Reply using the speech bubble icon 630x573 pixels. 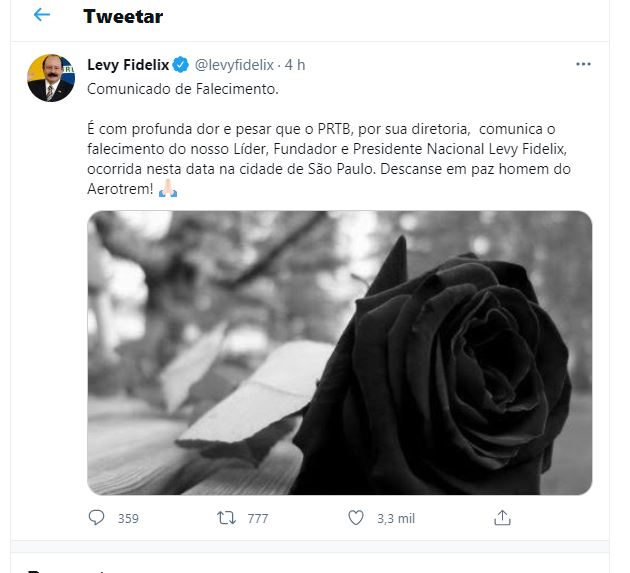click(x=97, y=518)
